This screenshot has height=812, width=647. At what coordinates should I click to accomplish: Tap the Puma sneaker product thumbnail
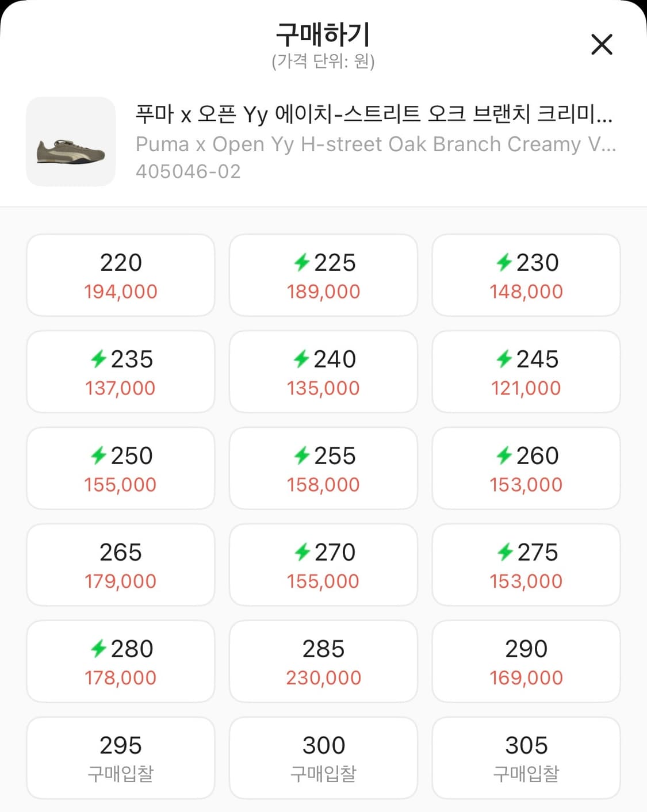[71, 141]
